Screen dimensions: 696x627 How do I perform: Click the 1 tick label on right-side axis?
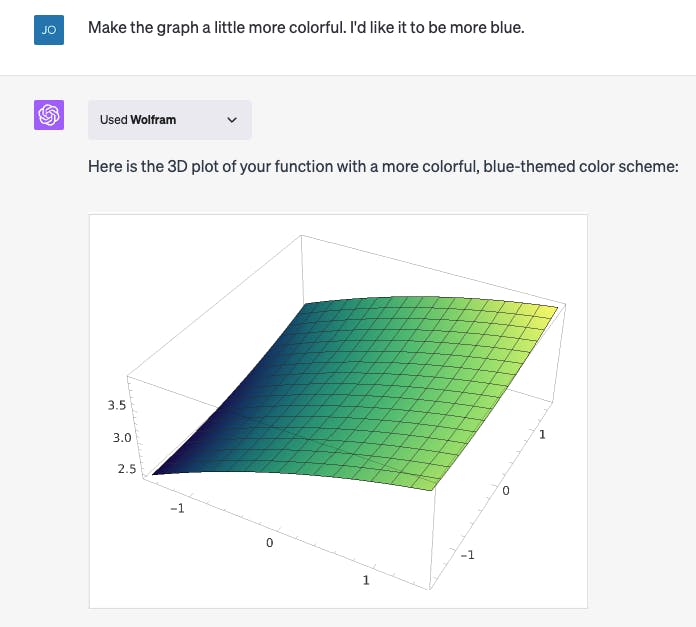543,435
